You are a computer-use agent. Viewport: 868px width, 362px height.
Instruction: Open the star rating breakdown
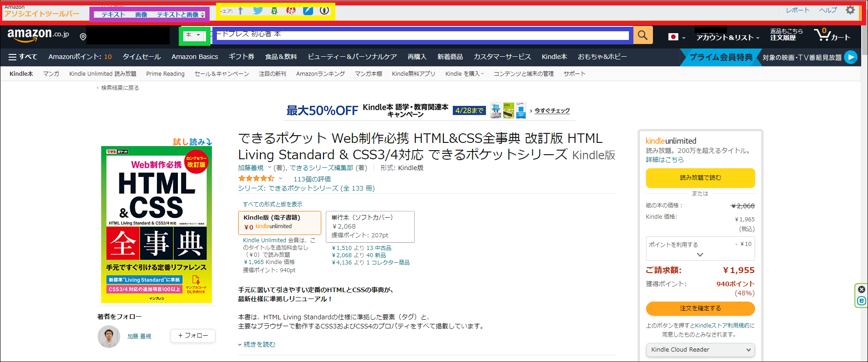(x=260, y=179)
